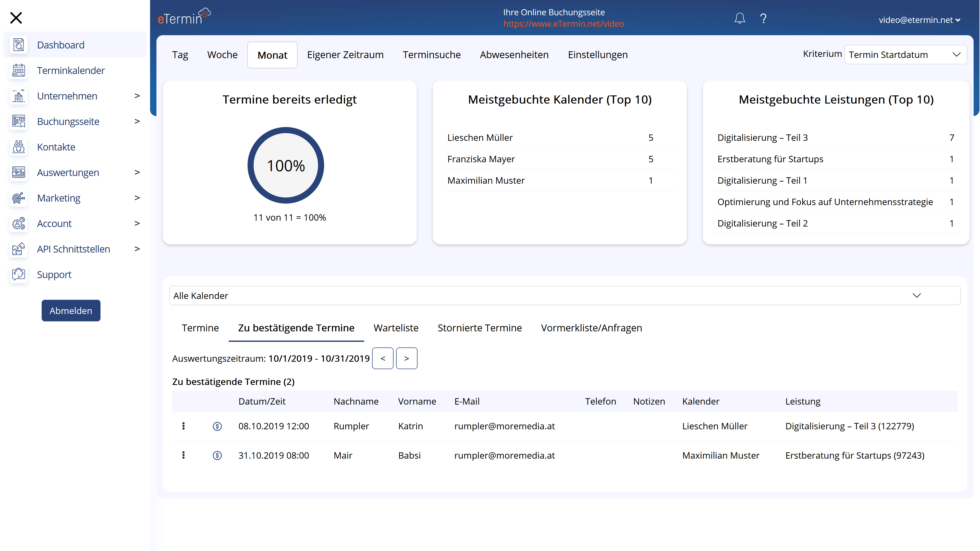Viewport: 980px width, 551px height.
Task: Open the Vormerkliste/Anfragen tab
Action: click(591, 328)
